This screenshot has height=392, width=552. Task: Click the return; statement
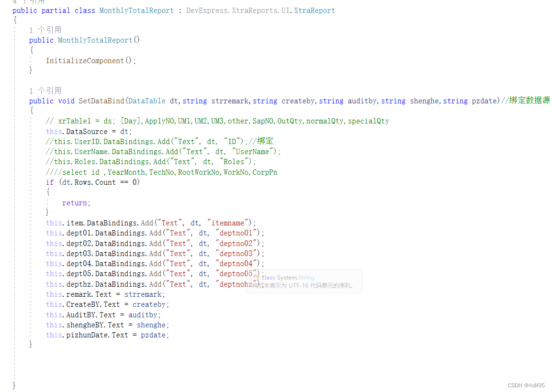[77, 203]
